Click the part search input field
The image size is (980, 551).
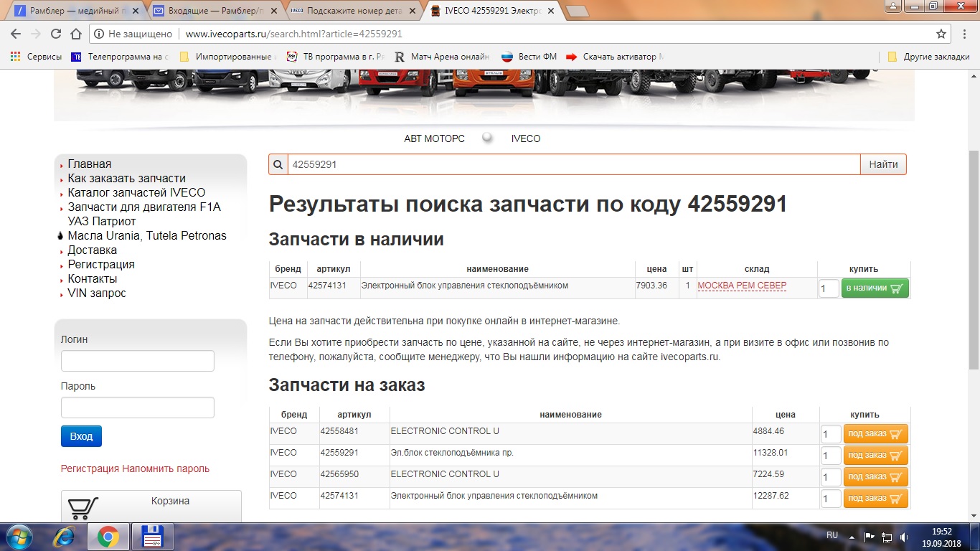click(574, 164)
